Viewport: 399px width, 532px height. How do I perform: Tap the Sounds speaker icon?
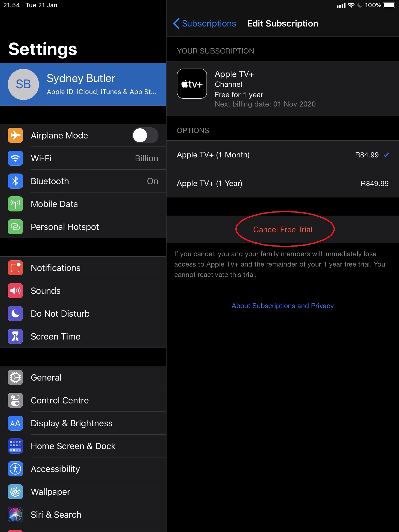click(x=15, y=291)
